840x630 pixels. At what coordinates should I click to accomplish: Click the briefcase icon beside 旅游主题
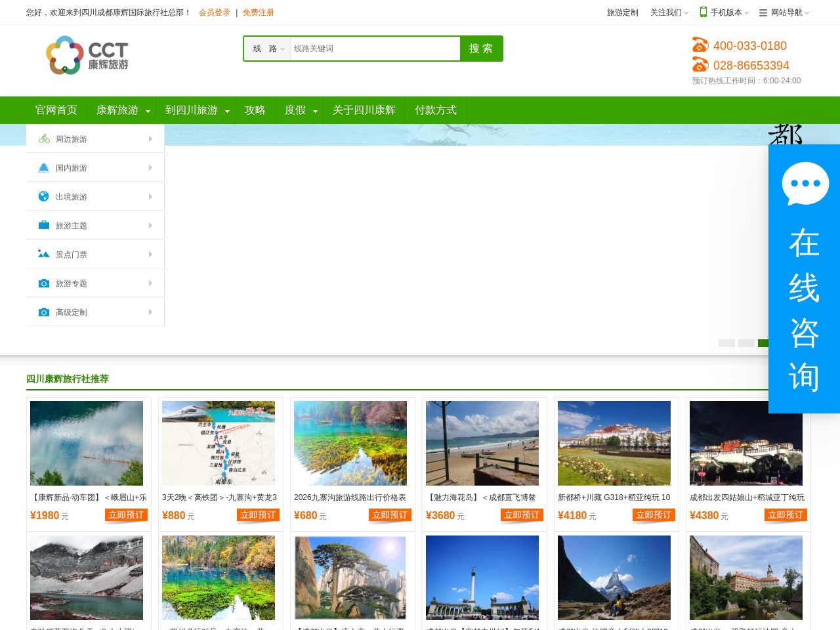click(x=44, y=225)
